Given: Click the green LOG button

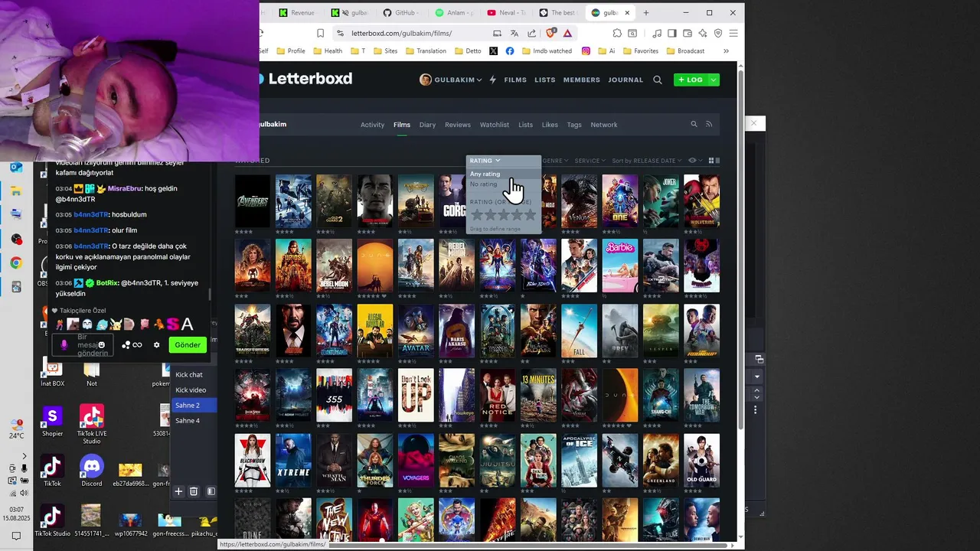Looking at the screenshot, I should tap(691, 80).
